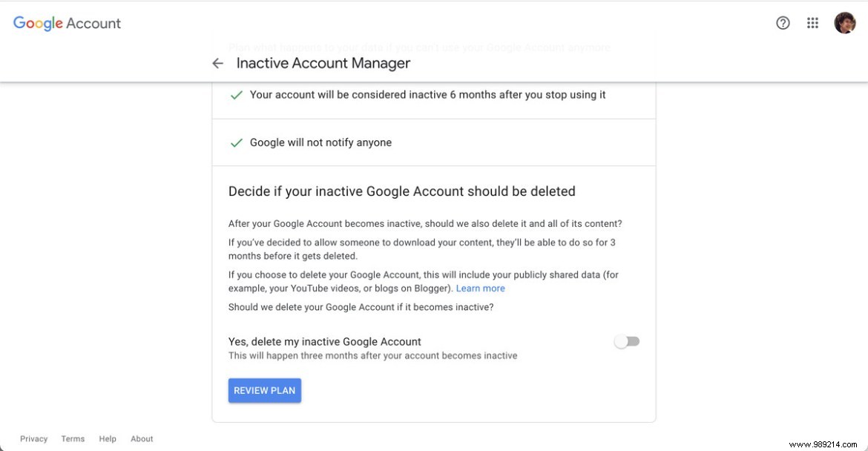The width and height of the screenshot is (868, 451).
Task: Open the help menu via question mark icon
Action: click(x=783, y=23)
